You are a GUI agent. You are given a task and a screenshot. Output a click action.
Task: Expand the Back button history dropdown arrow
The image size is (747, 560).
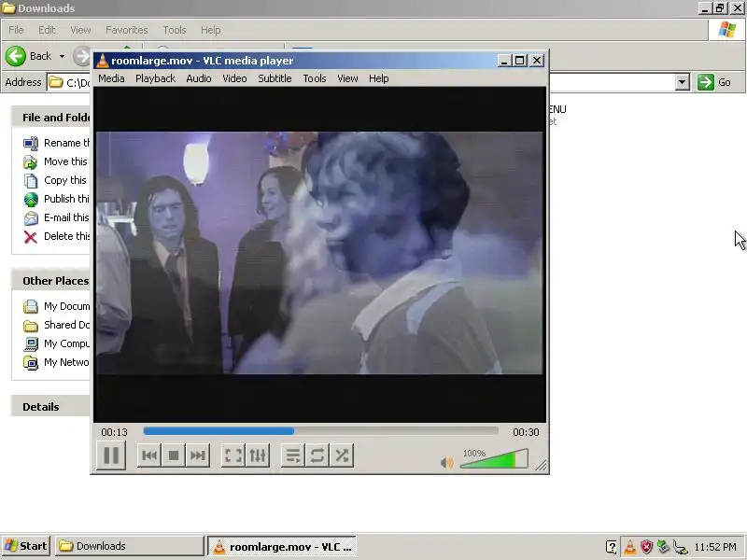pyautogui.click(x=62, y=56)
